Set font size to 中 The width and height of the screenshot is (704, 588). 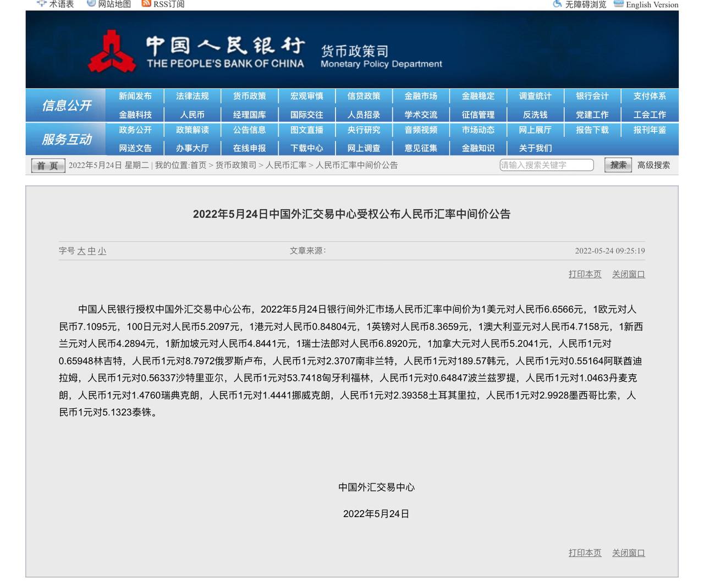(91, 251)
